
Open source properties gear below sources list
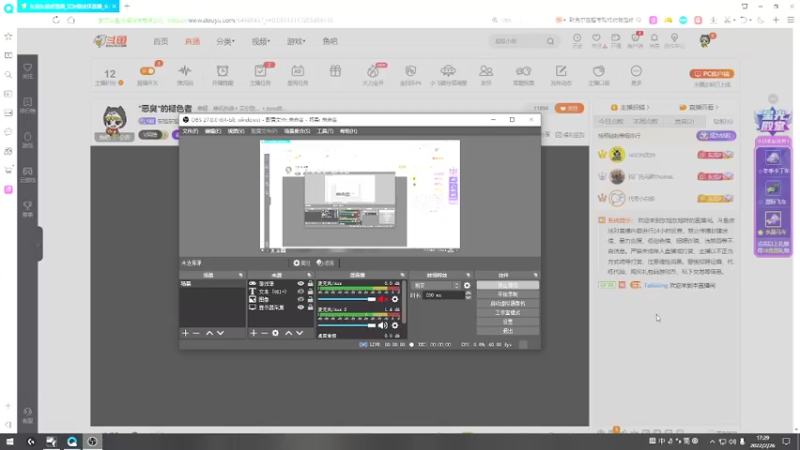click(x=276, y=333)
